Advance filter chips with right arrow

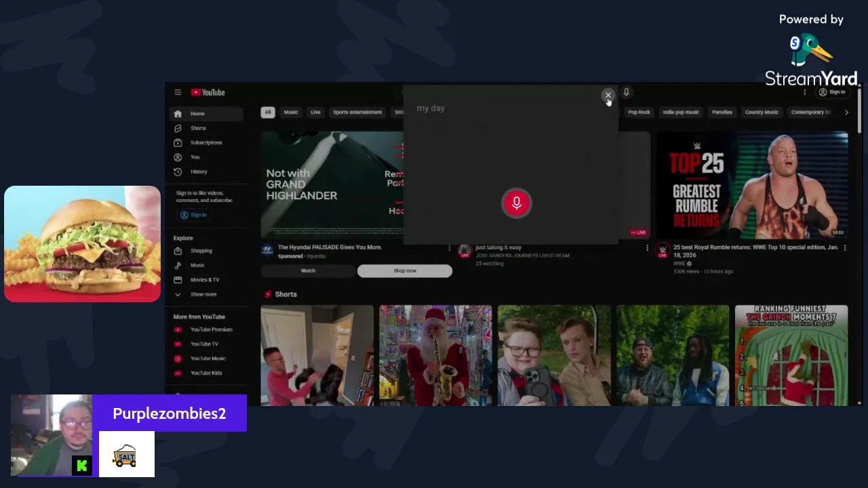pyautogui.click(x=846, y=113)
